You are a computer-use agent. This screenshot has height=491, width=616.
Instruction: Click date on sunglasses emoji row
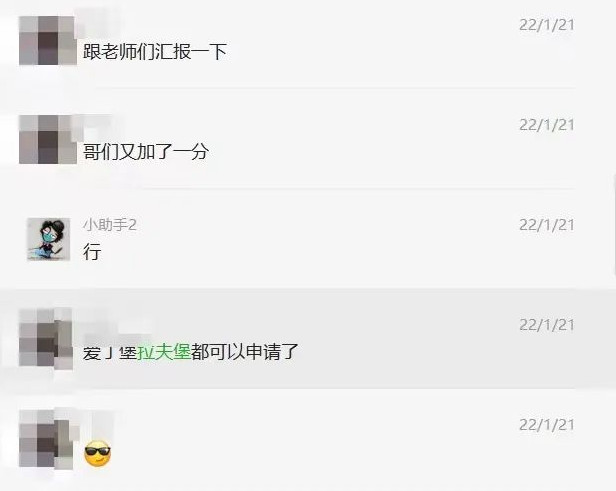[x=546, y=425]
